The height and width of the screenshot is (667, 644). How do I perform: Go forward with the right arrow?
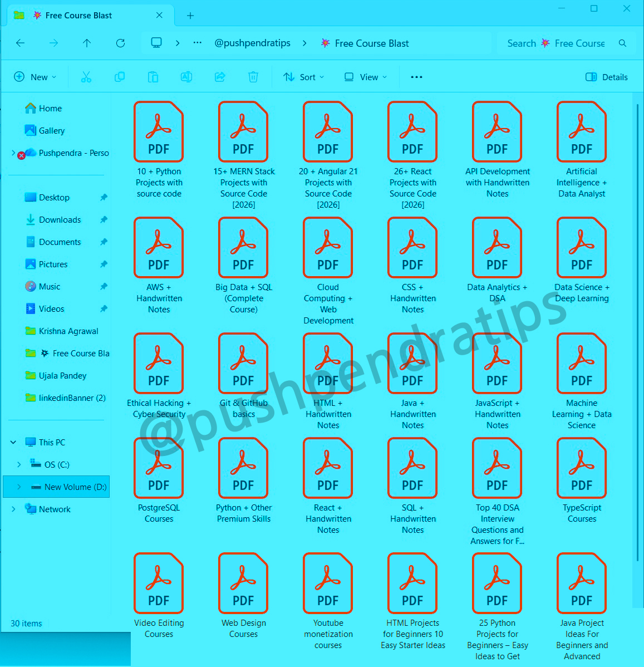tap(53, 43)
